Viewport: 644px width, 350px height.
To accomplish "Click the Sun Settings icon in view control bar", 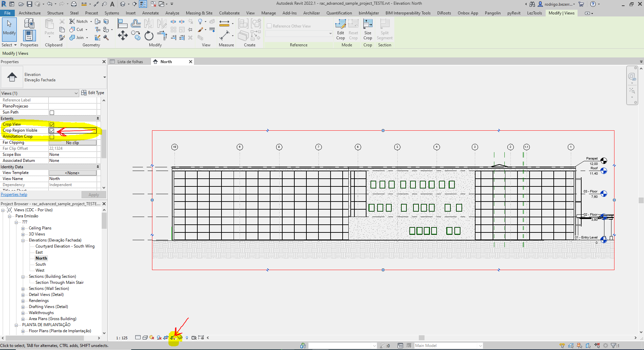I will click(x=152, y=338).
